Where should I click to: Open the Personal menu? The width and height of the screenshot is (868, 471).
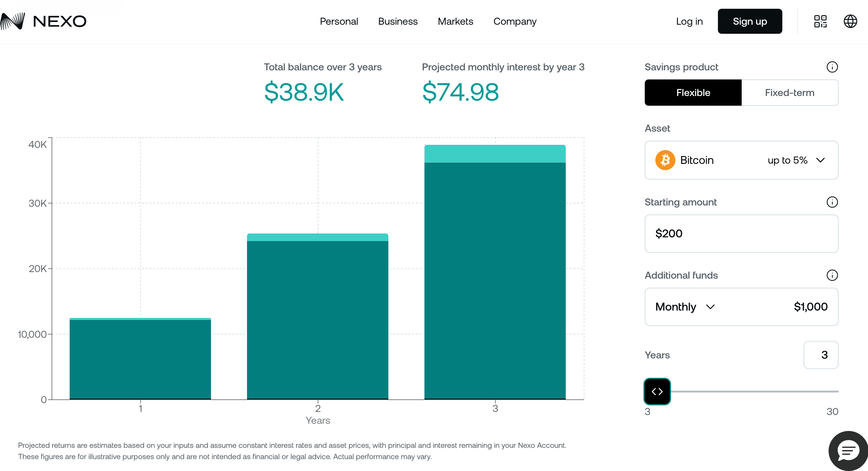[x=339, y=21]
